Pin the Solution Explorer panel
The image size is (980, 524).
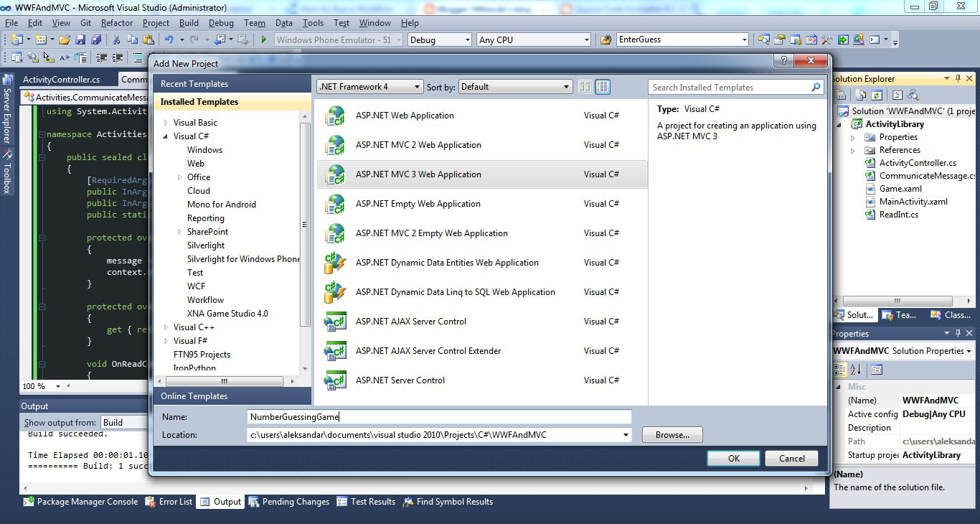(958, 78)
